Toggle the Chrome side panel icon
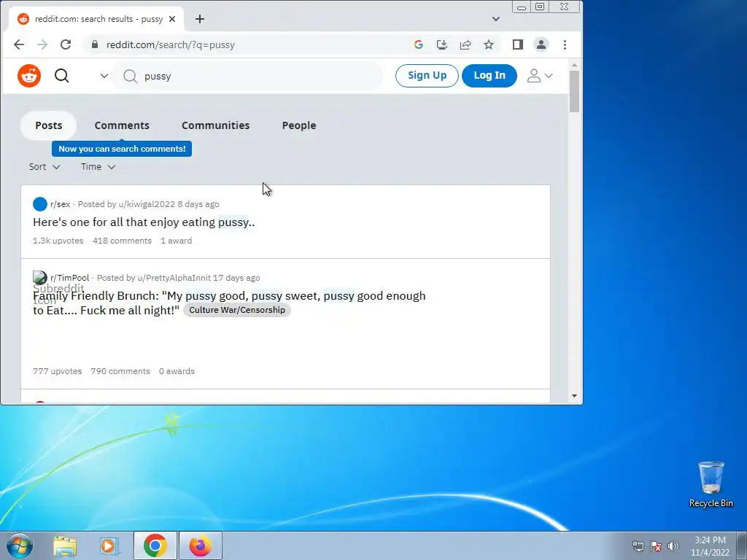747x560 pixels. [x=518, y=44]
